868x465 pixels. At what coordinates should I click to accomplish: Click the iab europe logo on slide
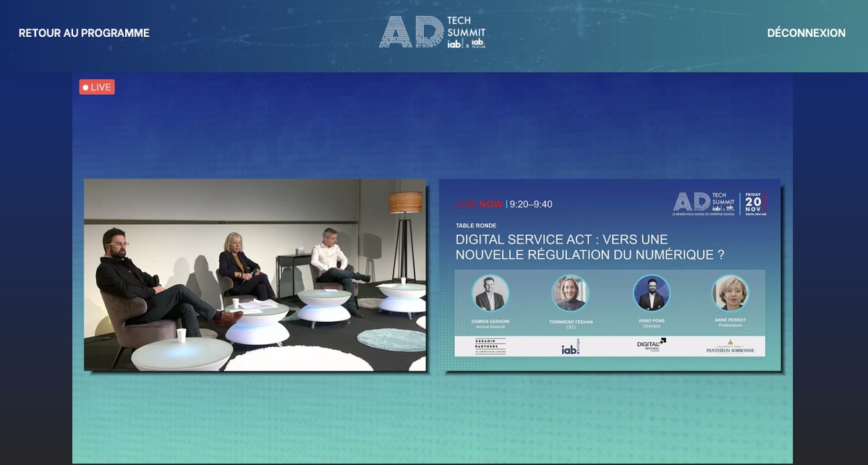tap(571, 347)
